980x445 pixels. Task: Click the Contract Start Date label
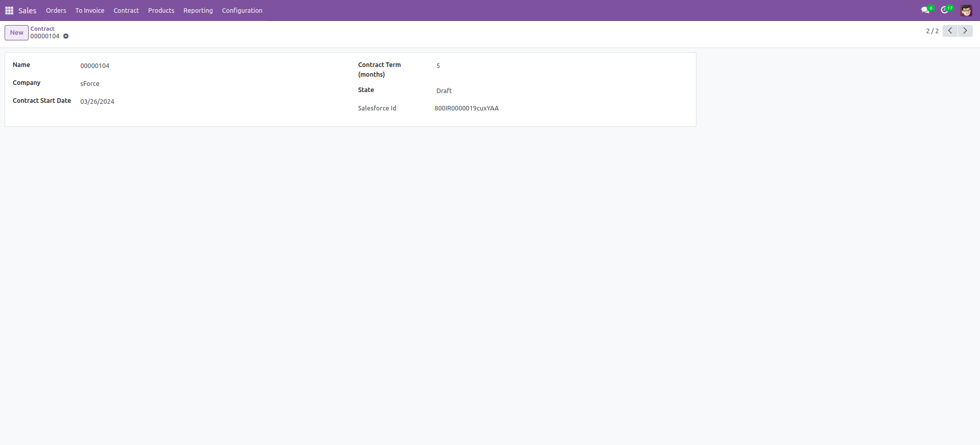(42, 101)
